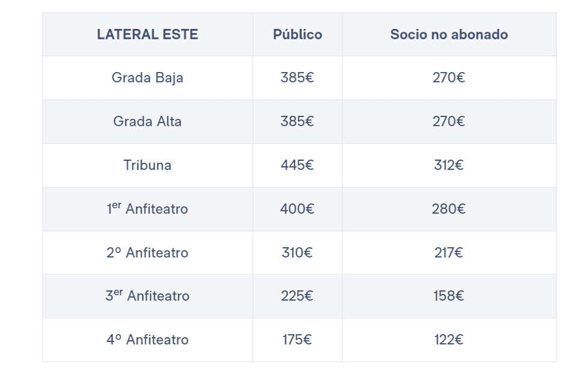Image resolution: width=588 pixels, height=378 pixels.
Task: Select the 225€ price cell
Action: pyautogui.click(x=297, y=296)
